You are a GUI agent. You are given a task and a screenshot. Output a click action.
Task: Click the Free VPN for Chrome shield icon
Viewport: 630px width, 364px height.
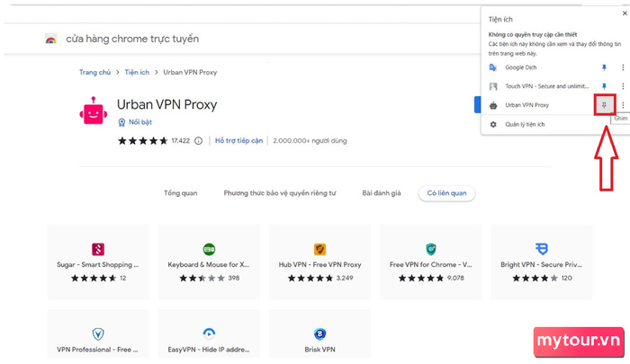tap(431, 249)
